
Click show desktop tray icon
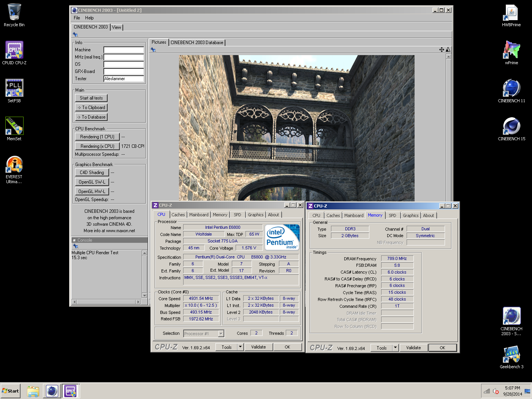click(x=527, y=391)
